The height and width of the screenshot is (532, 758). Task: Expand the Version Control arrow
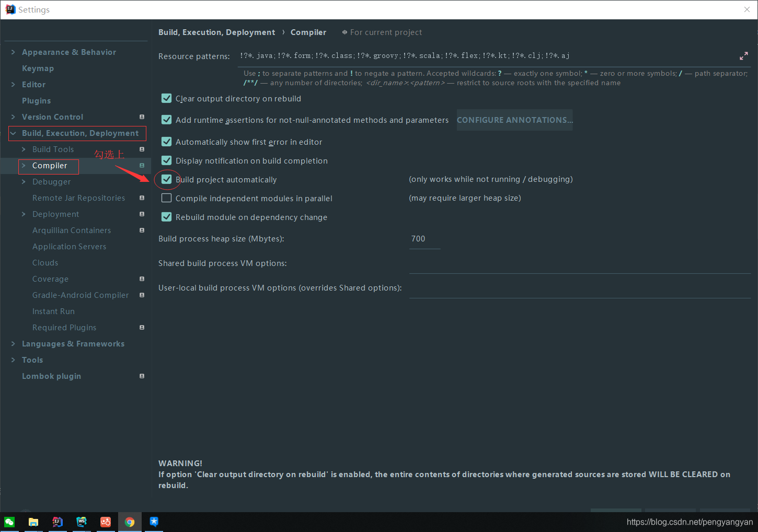pyautogui.click(x=13, y=117)
